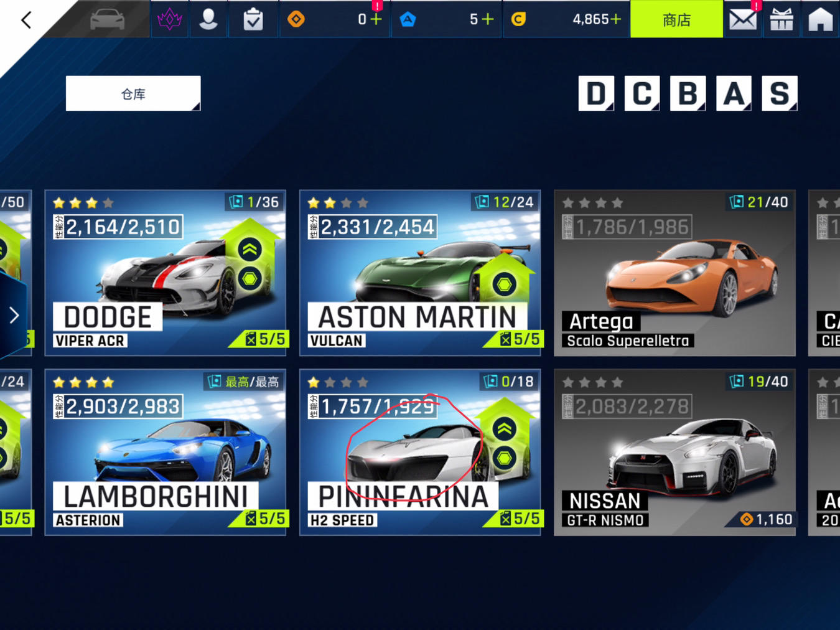
Task: Filter cars by class S
Action: (x=780, y=93)
